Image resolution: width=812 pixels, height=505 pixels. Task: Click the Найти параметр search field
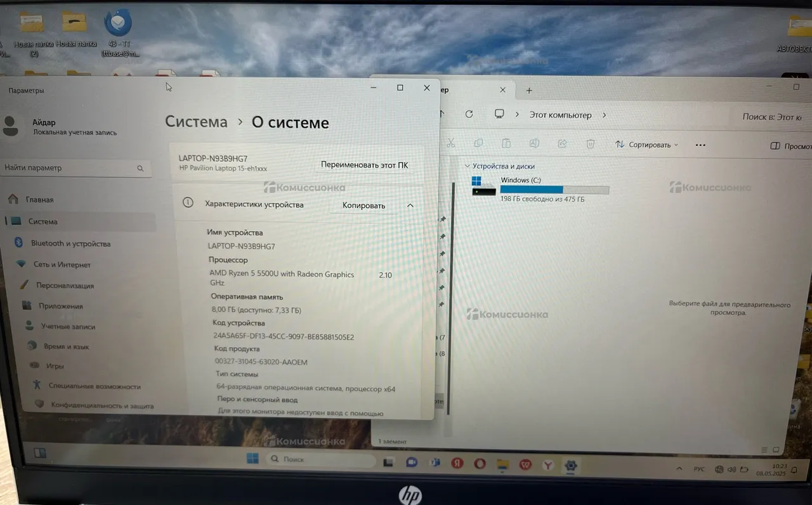tap(69, 168)
